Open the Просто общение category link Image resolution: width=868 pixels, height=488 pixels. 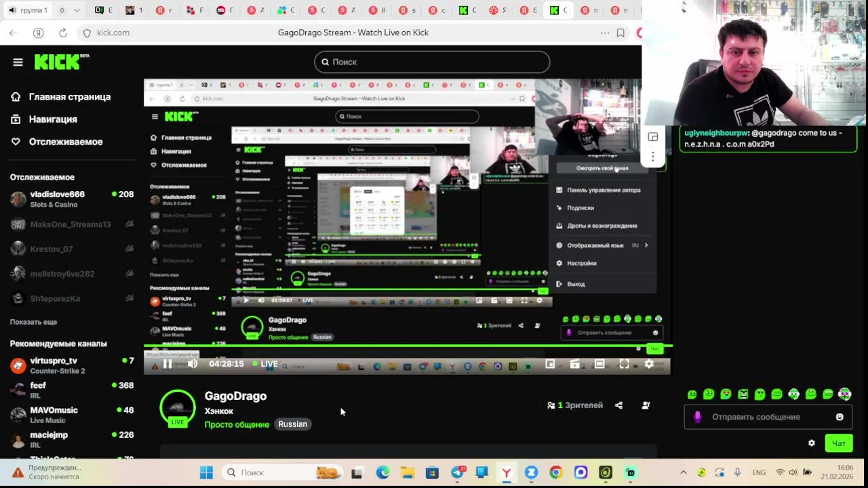pyautogui.click(x=237, y=424)
